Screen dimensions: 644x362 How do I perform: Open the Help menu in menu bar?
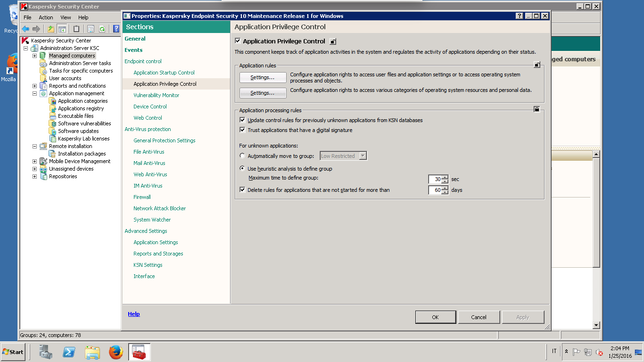click(83, 17)
